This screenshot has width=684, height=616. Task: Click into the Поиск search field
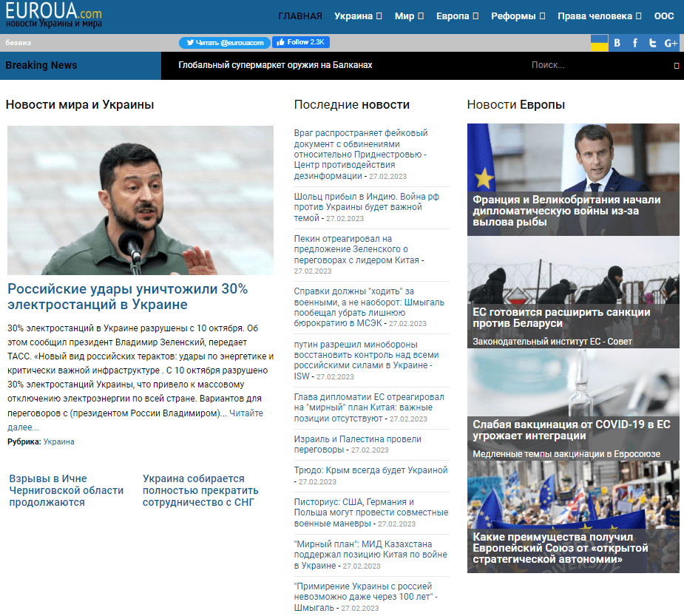(596, 65)
